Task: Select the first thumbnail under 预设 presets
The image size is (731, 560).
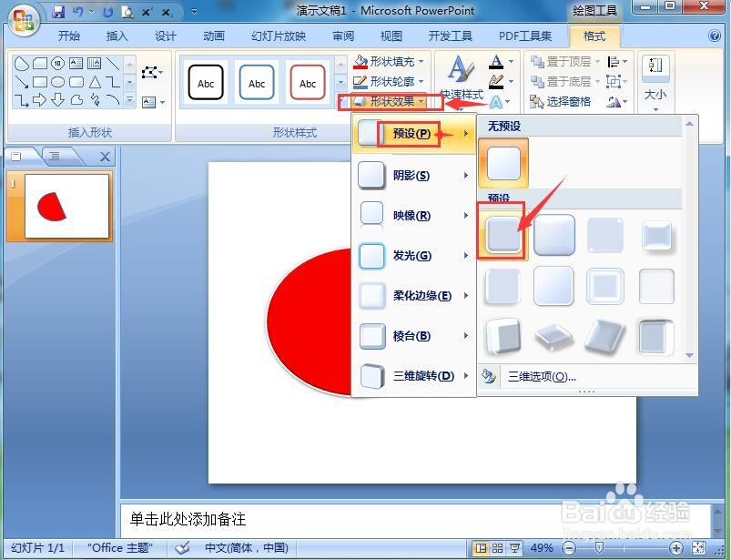Action: (x=503, y=235)
